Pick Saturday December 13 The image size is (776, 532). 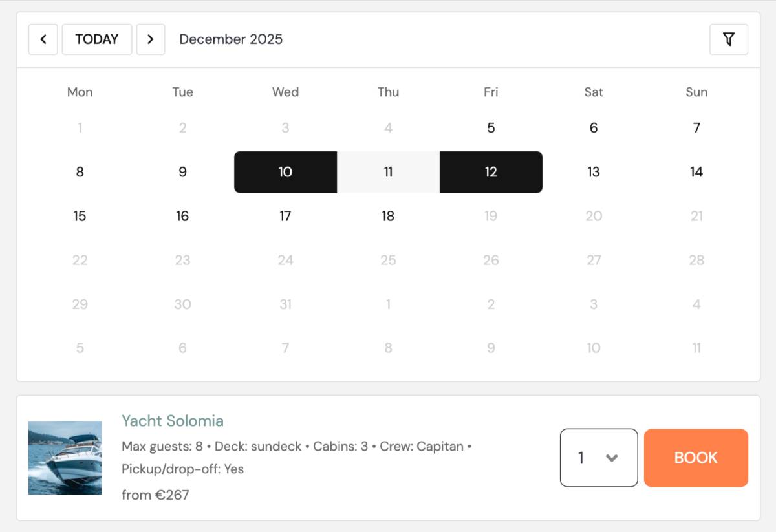click(x=594, y=172)
